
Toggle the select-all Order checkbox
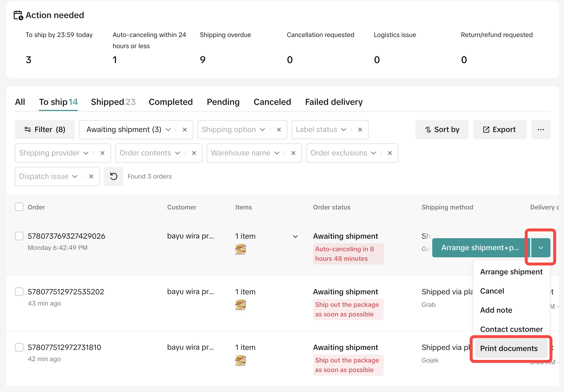(x=19, y=207)
